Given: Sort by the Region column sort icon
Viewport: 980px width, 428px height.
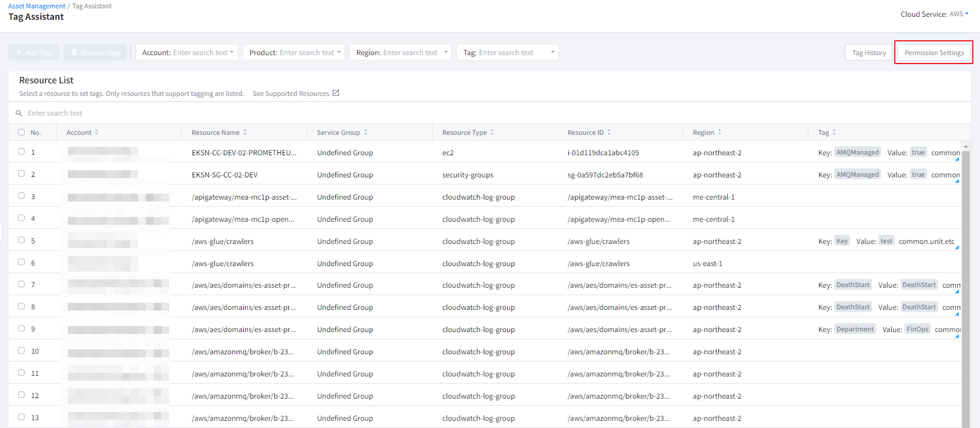Looking at the screenshot, I should tap(720, 132).
